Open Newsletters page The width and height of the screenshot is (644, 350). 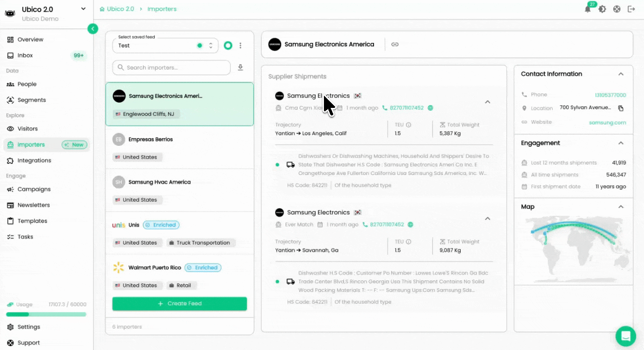pyautogui.click(x=34, y=205)
